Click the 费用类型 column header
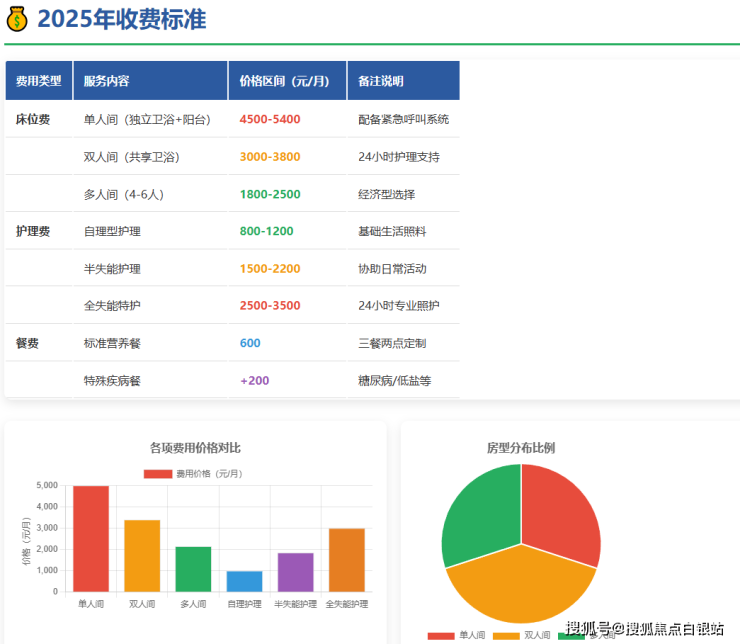The image size is (740, 644). coord(39,81)
